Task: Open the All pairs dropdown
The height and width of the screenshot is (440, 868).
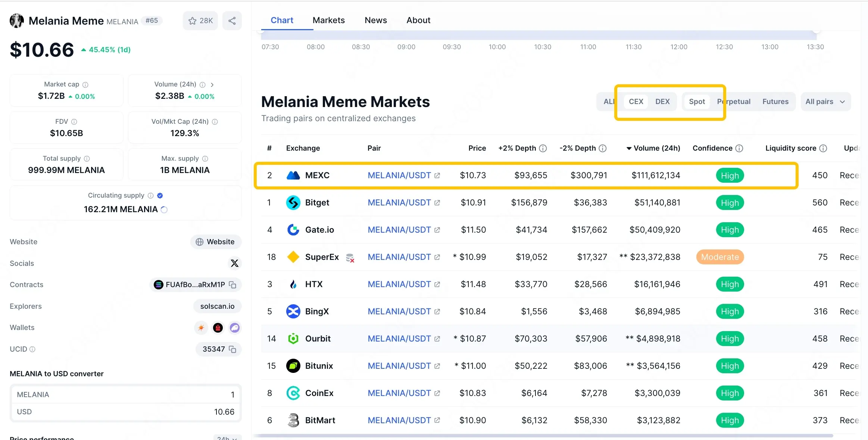Action: pyautogui.click(x=825, y=101)
